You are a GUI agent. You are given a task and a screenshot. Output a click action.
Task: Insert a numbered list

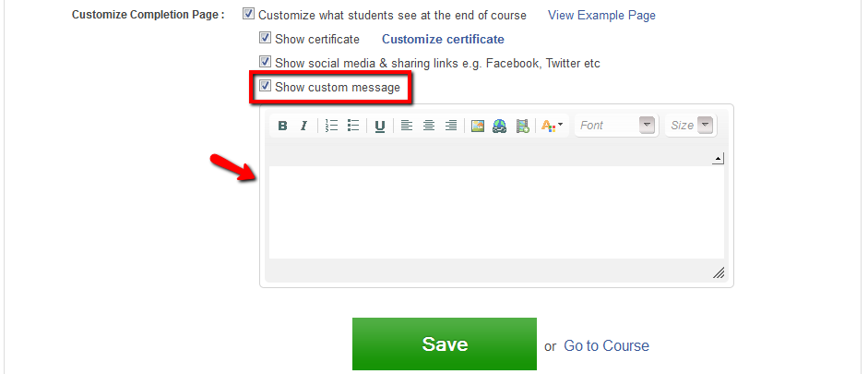click(x=332, y=126)
